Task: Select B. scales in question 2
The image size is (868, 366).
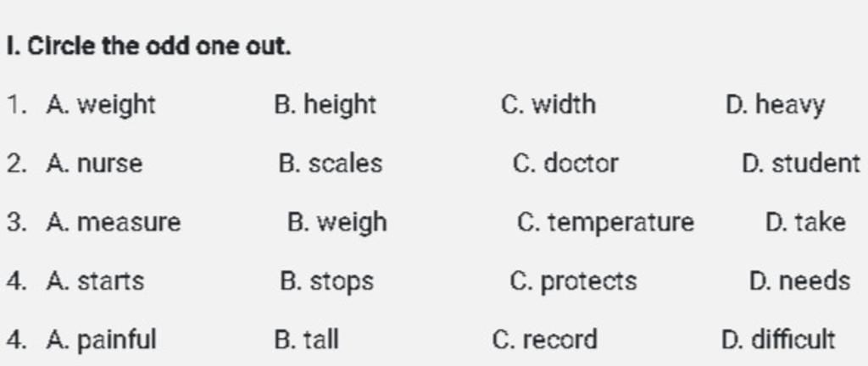Action: click(x=331, y=164)
